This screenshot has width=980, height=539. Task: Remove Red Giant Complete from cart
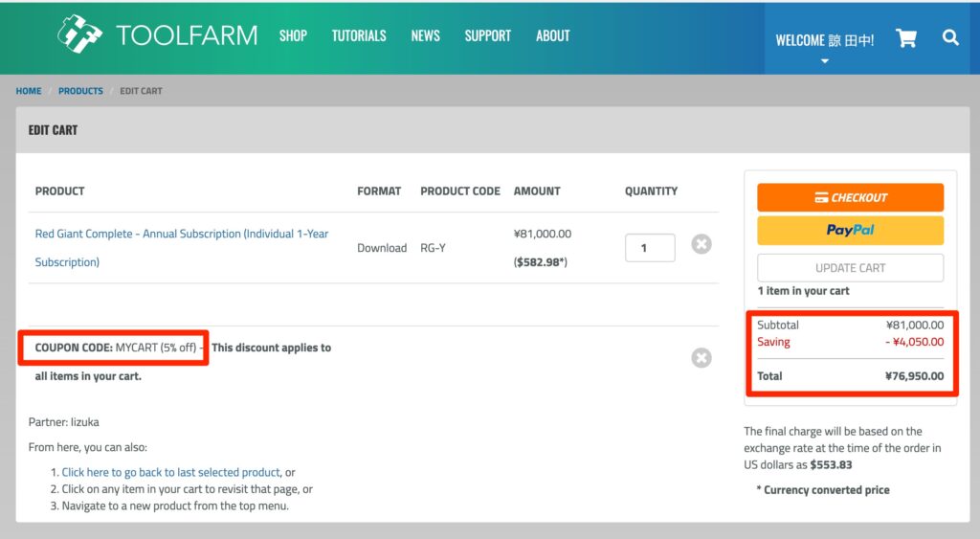click(702, 244)
